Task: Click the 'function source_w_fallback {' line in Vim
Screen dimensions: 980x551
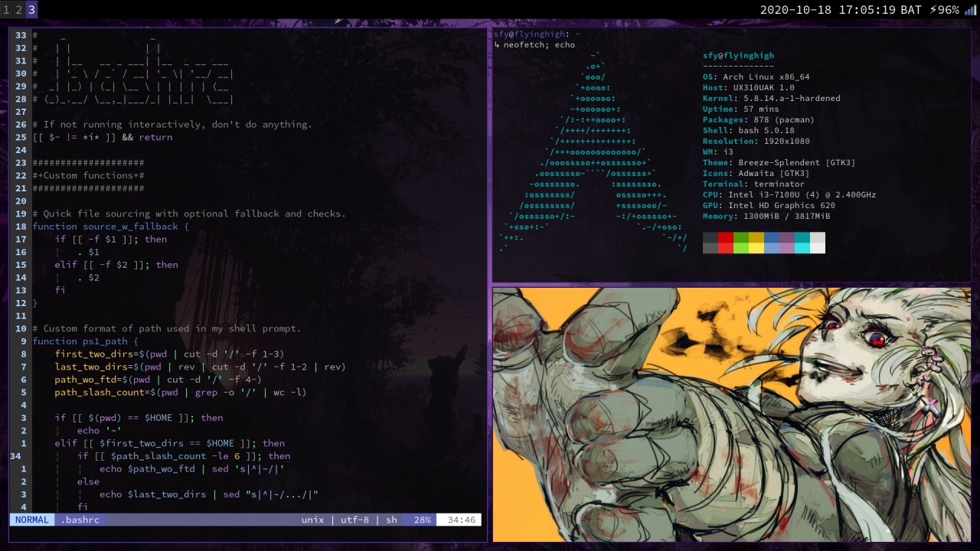Action: [x=110, y=227]
